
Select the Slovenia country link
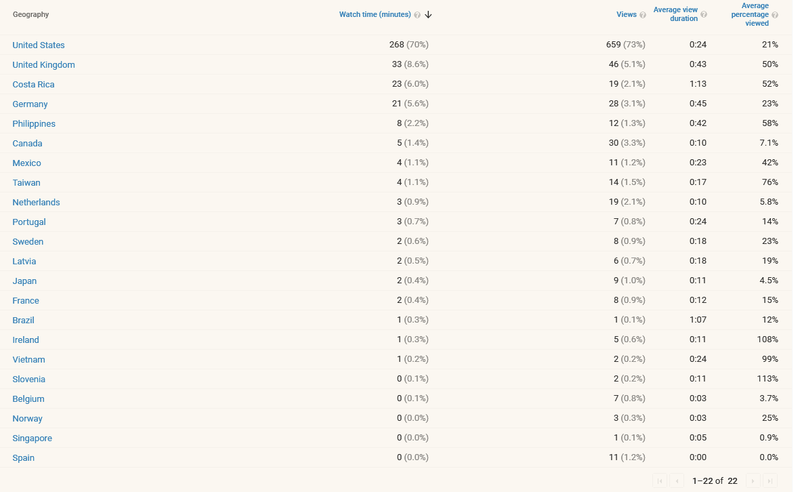(x=29, y=380)
